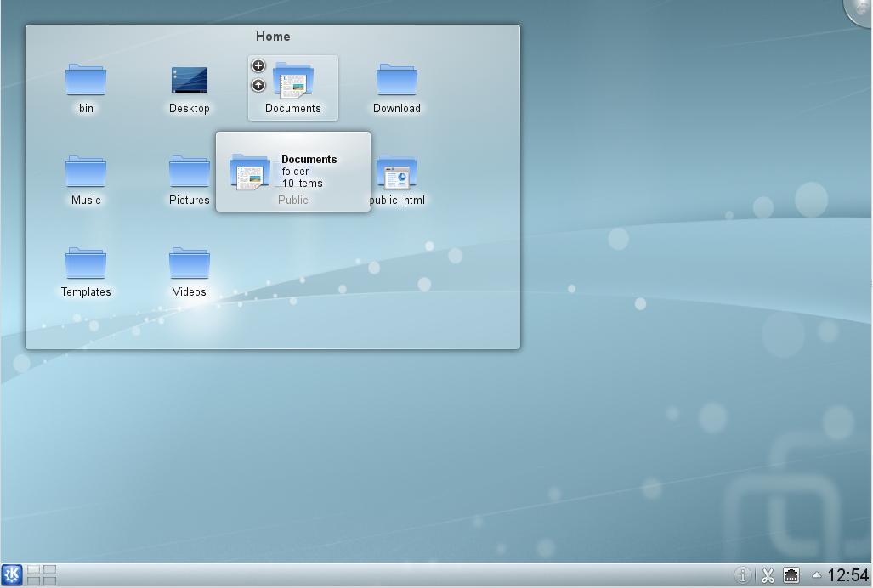
Task: Switch to the bottom-left desktop in pager
Action: pyautogui.click(x=33, y=580)
